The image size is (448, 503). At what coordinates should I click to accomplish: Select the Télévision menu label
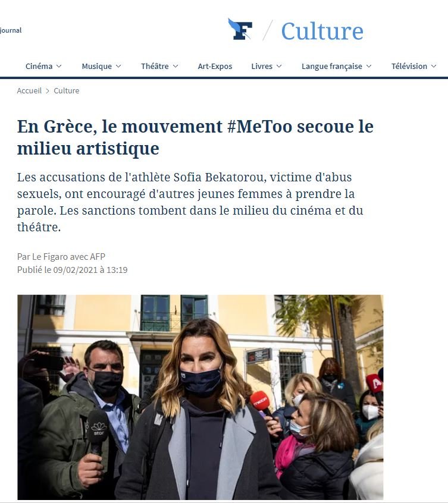point(409,66)
